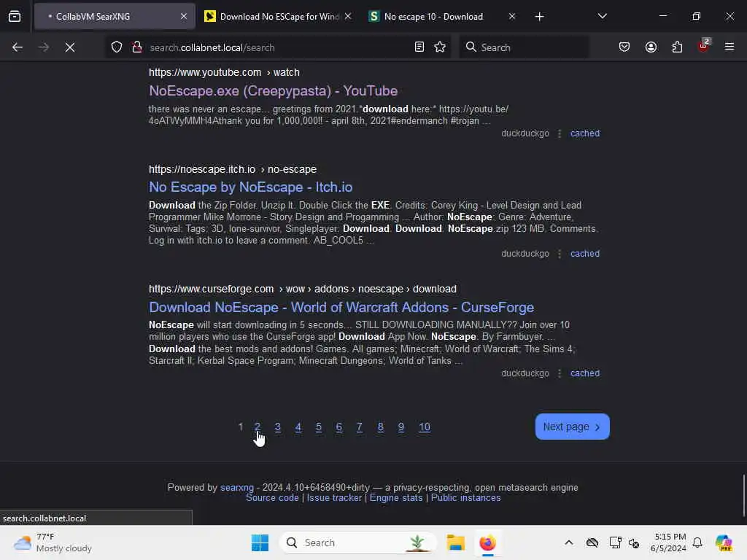Open tracking protection shield icon

click(117, 47)
